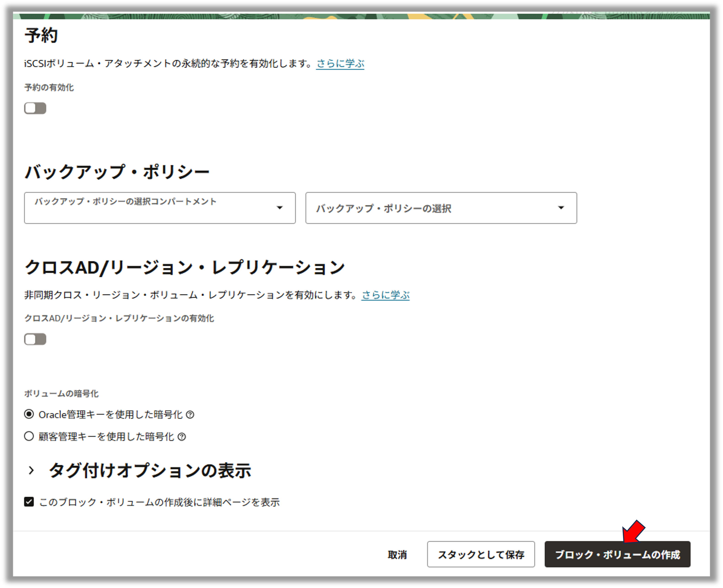723x588 pixels.
Task: Open the バックアップ・ポリシーの選択 dropdown
Action: tap(434, 208)
